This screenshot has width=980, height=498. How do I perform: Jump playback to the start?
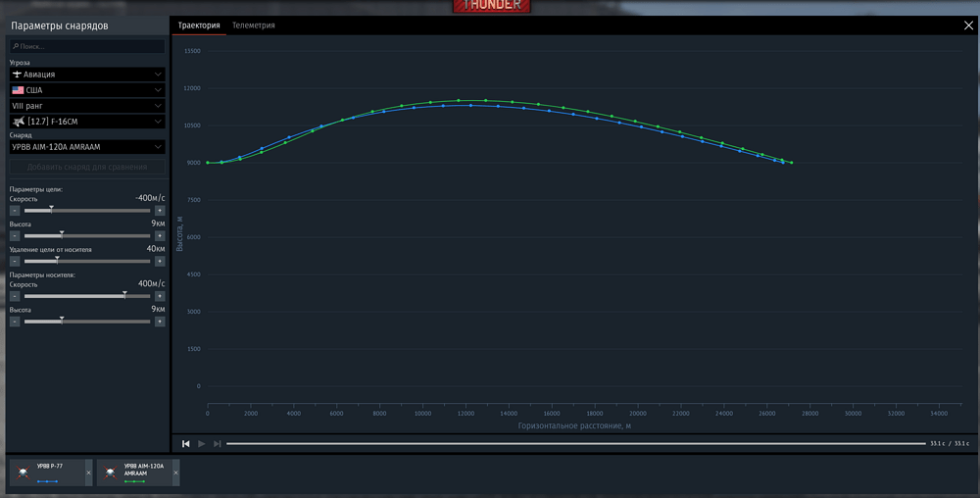(x=185, y=444)
